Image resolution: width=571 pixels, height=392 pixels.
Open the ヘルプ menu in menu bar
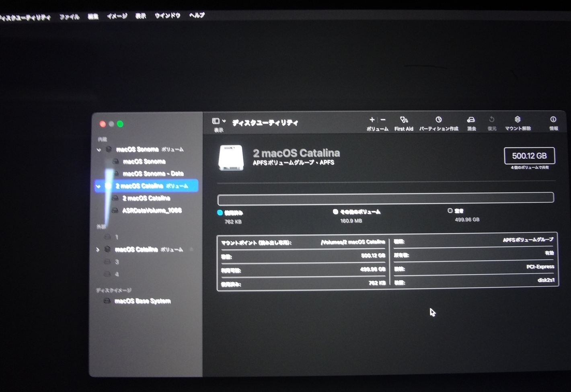[197, 15]
